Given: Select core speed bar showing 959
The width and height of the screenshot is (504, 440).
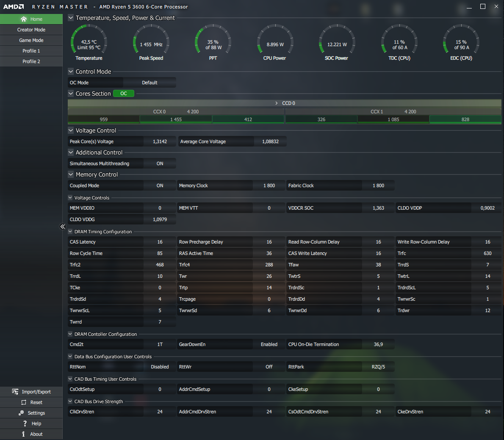Looking at the screenshot, I should tap(104, 119).
